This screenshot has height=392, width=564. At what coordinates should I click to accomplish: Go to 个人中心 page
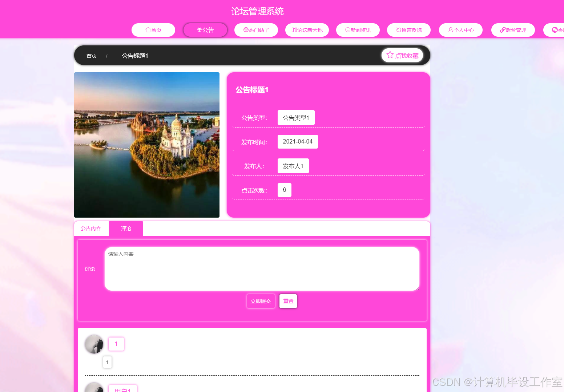(461, 30)
